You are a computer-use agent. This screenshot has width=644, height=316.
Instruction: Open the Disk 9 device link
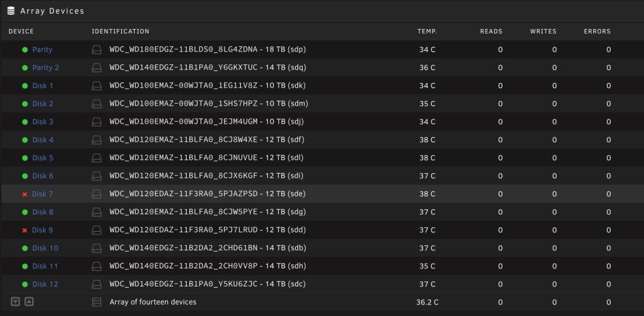click(43, 230)
